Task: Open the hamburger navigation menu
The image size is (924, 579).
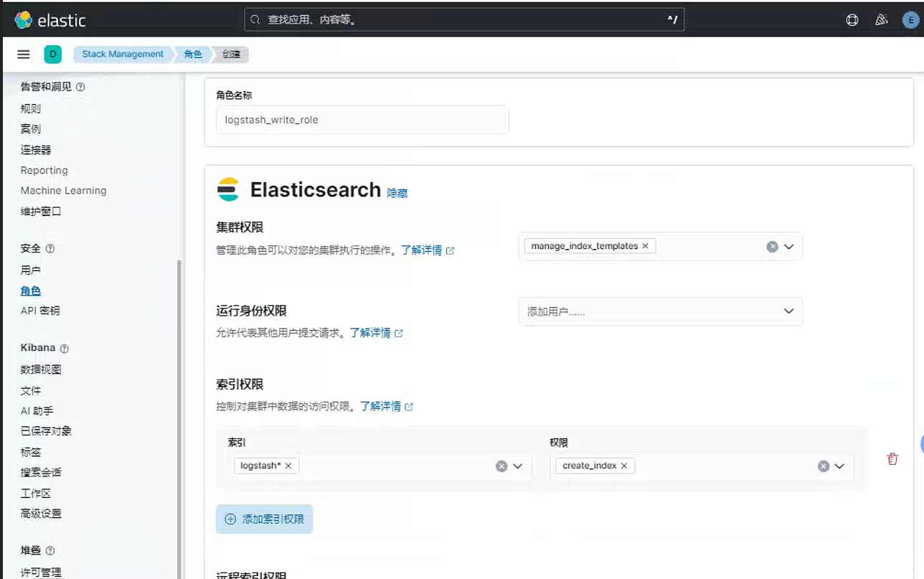Action: [23, 55]
